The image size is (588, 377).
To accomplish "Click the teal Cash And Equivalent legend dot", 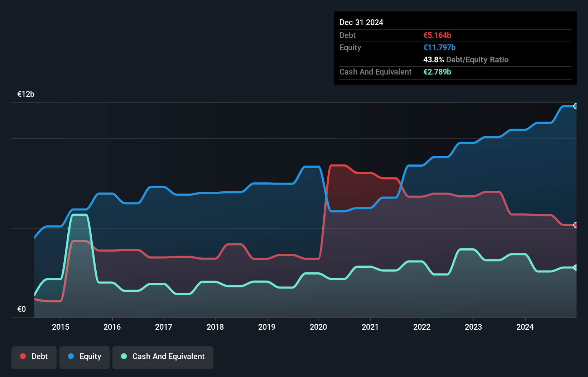I will coord(124,356).
